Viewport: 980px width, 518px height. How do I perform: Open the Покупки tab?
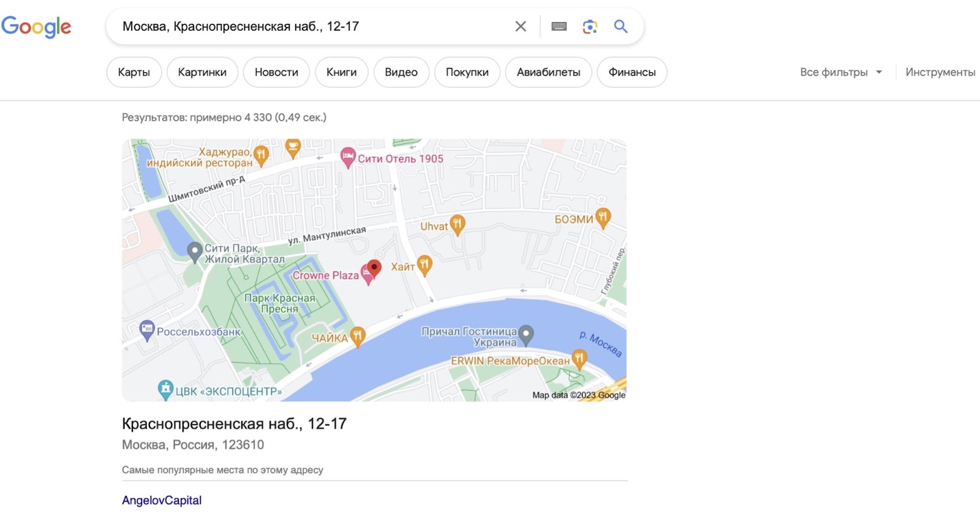coord(467,72)
